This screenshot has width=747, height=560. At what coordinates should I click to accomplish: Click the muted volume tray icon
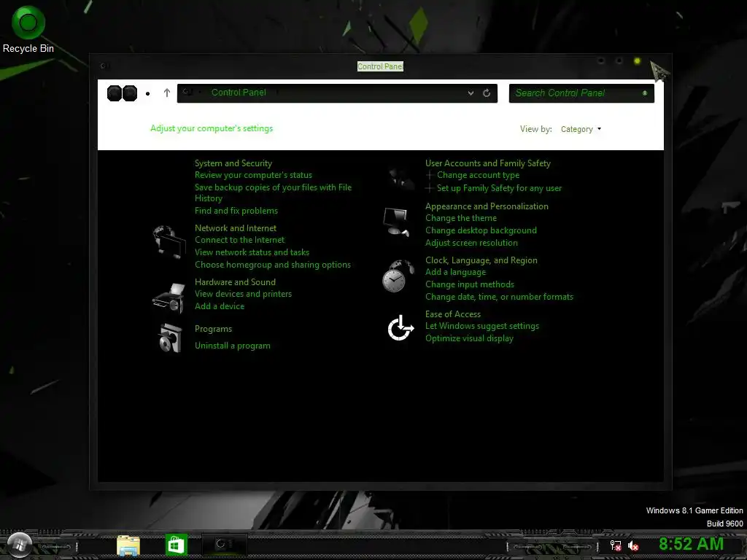(x=633, y=545)
